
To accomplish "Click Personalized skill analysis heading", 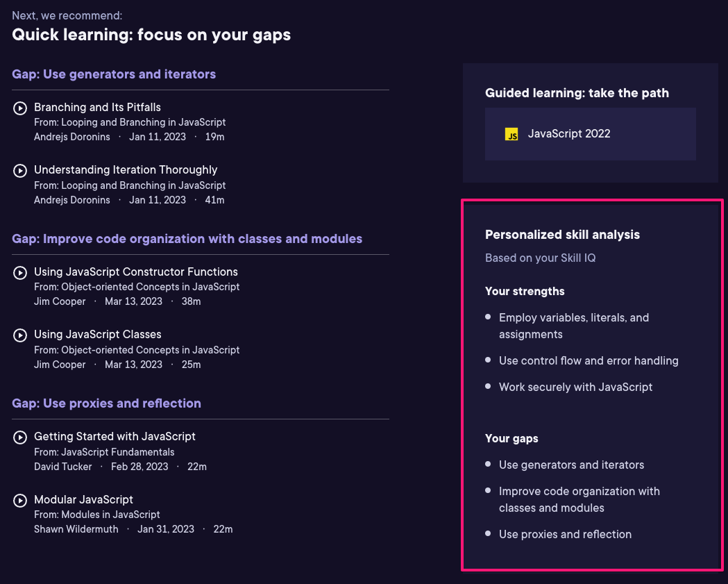I will click(x=562, y=235).
